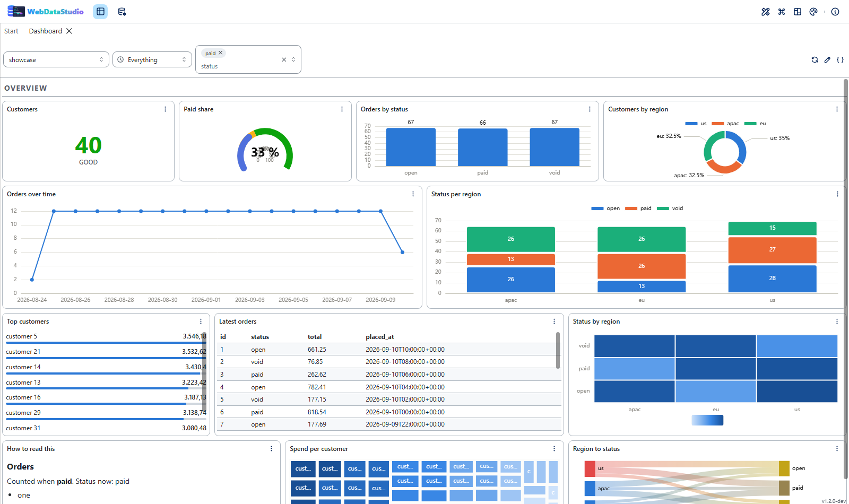Open the theme palette icon
849x504 pixels.
click(x=813, y=12)
